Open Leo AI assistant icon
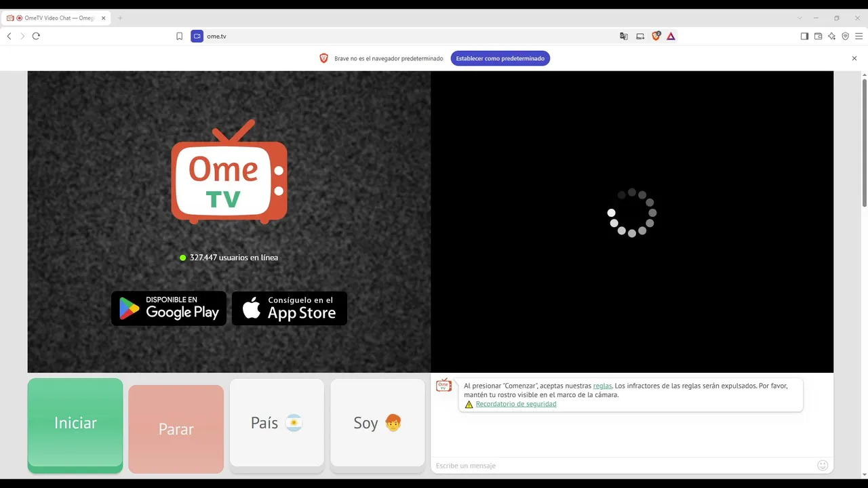Image resolution: width=868 pixels, height=488 pixels. coord(831,36)
